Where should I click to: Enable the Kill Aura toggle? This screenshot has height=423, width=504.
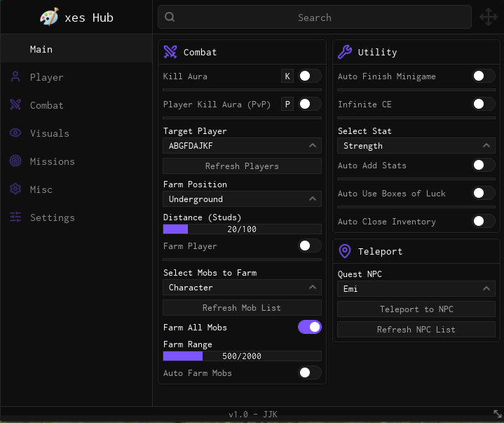point(310,76)
